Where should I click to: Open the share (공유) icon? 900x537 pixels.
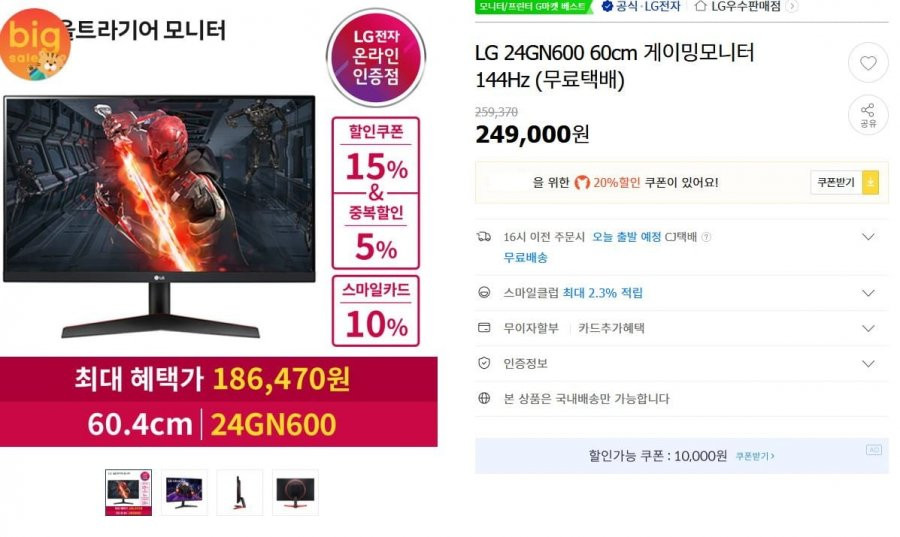click(868, 115)
